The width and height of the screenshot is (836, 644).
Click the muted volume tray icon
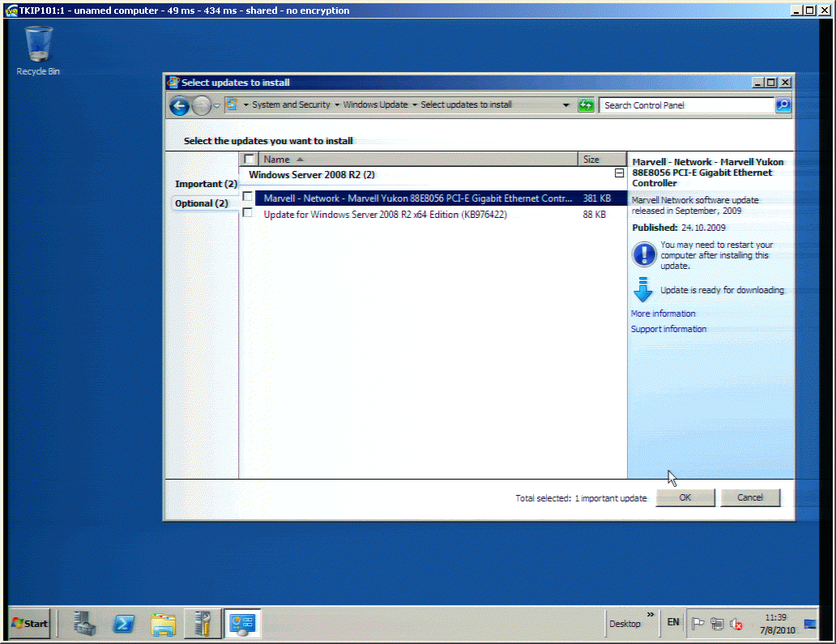coord(736,623)
